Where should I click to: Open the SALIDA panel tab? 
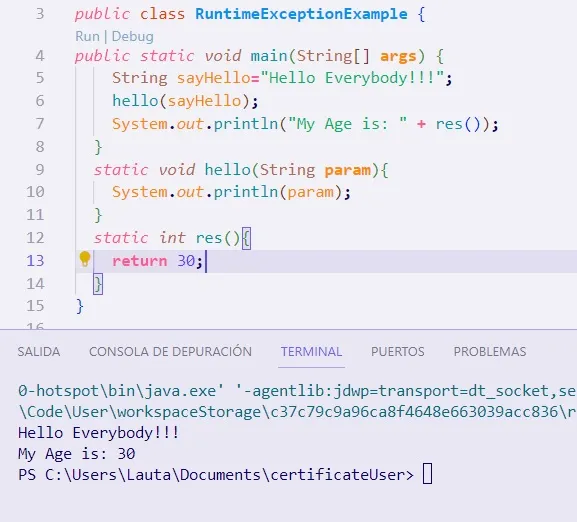39,352
